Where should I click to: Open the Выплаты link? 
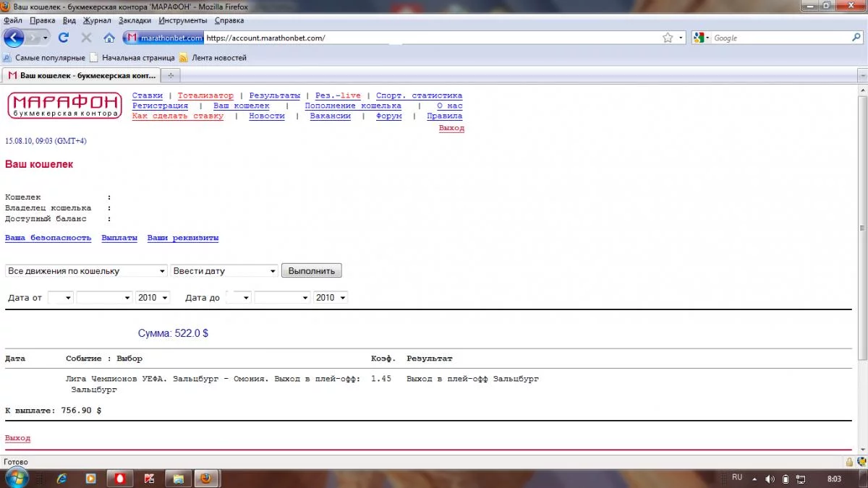(119, 238)
